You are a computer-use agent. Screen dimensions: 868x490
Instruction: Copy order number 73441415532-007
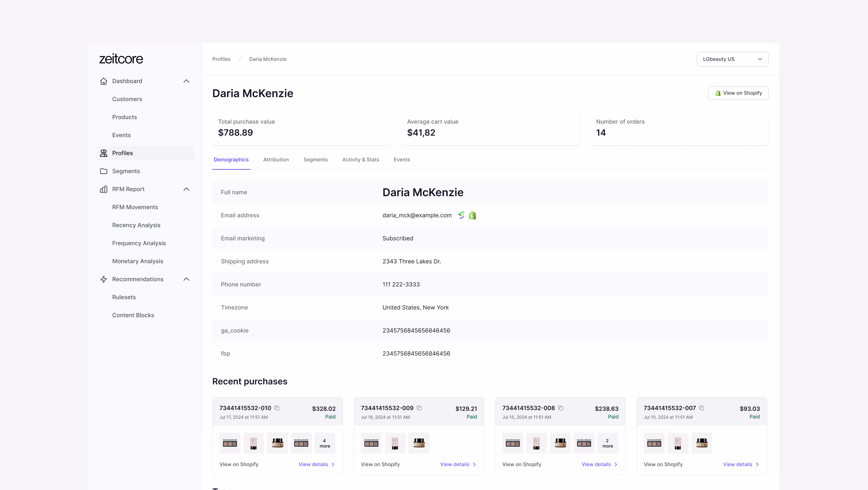[x=702, y=408]
